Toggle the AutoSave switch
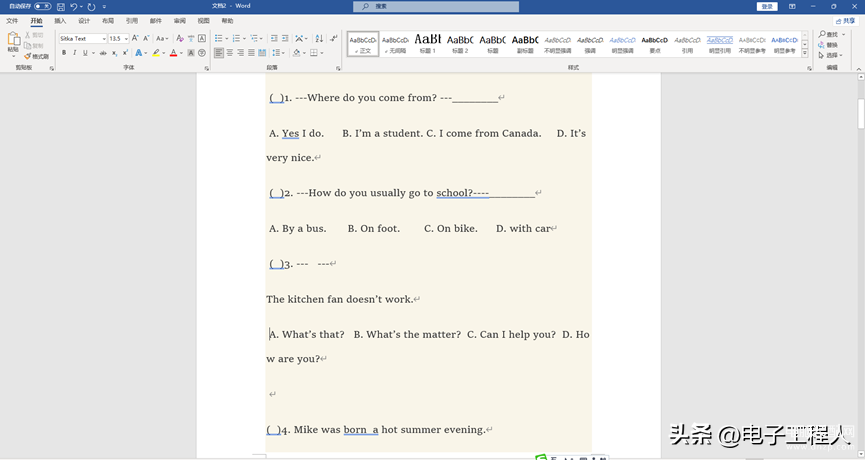 pyautogui.click(x=42, y=6)
